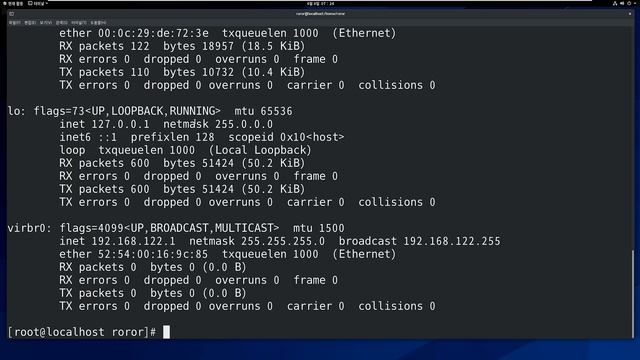Click the MAC address '00:0c:29:de:72:3e'
The width and height of the screenshot is (640, 360).
click(153, 33)
